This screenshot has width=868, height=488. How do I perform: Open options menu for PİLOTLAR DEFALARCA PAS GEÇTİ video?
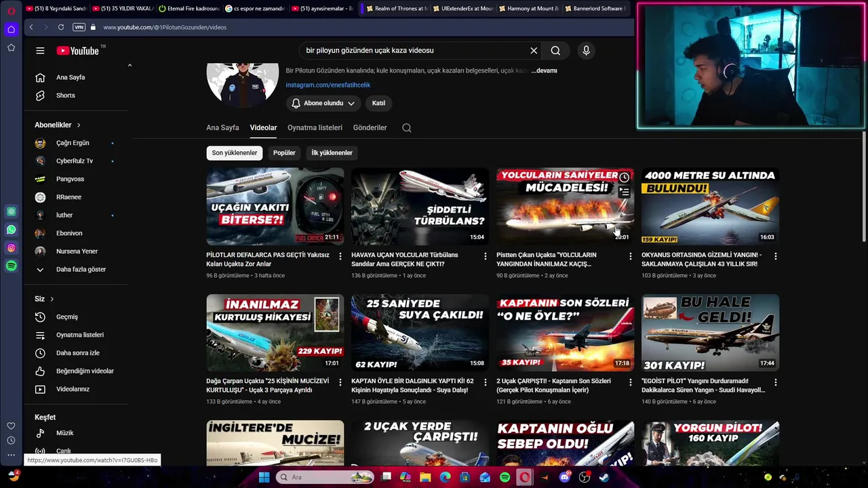click(340, 256)
